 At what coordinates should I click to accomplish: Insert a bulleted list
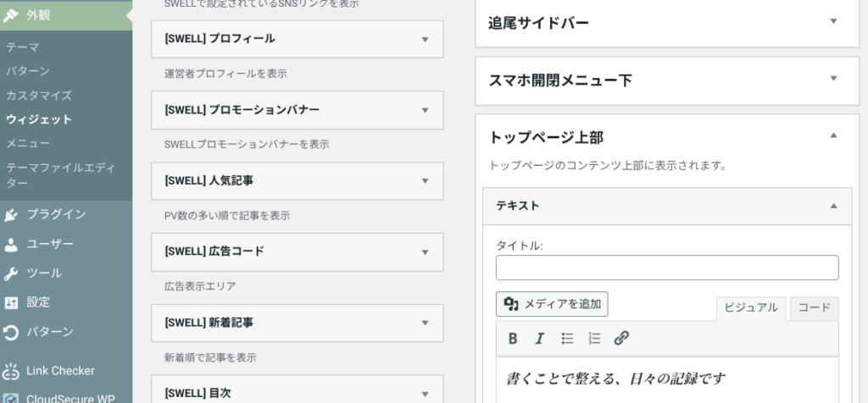(x=567, y=339)
